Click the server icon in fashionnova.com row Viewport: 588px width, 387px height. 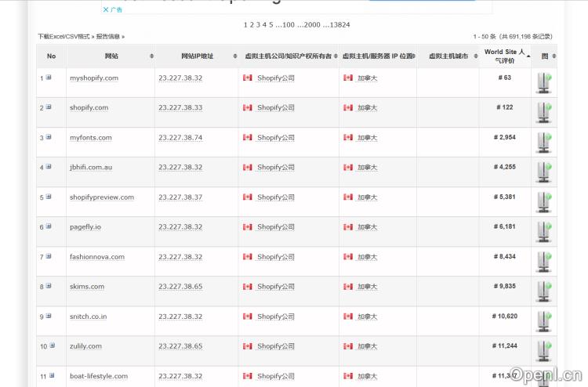pyautogui.click(x=543, y=261)
